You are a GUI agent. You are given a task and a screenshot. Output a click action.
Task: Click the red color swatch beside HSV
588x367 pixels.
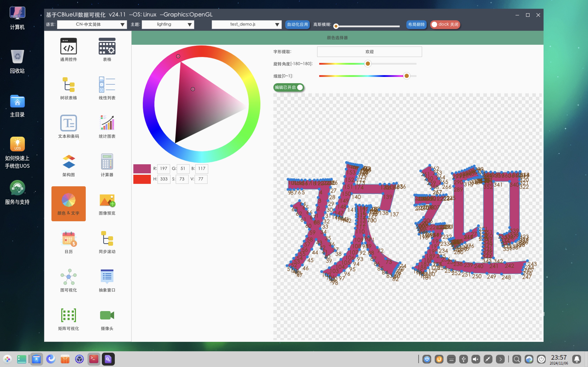[142, 179]
